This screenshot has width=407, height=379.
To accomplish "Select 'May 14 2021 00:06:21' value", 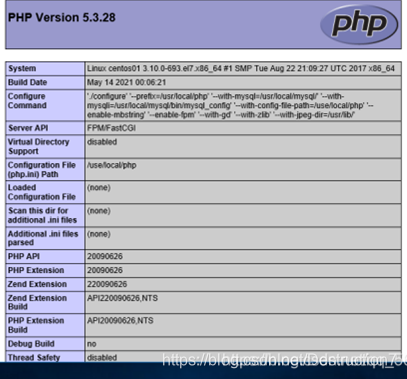I will pos(127,82).
